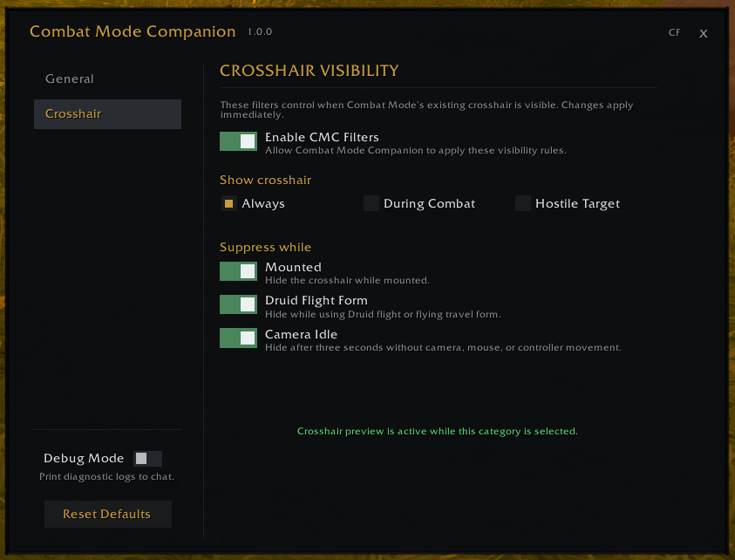Image resolution: width=735 pixels, height=560 pixels.
Task: Click the Mounted label text
Action: 293,267
